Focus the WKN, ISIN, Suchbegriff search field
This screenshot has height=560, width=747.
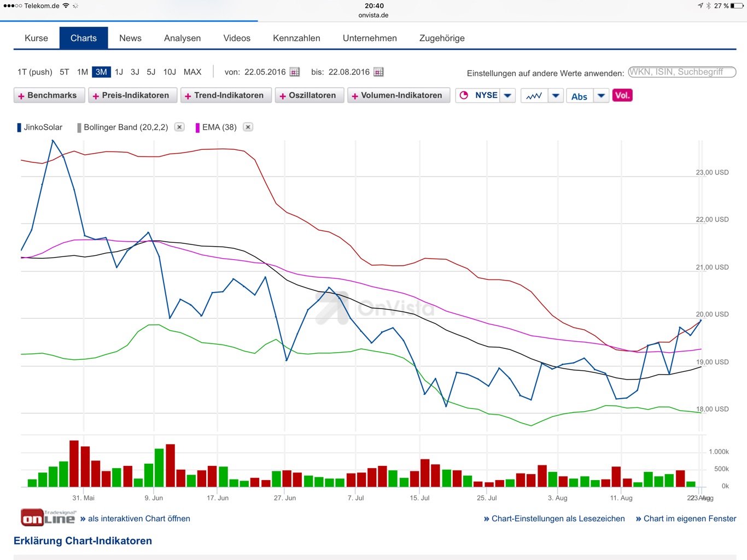[681, 72]
